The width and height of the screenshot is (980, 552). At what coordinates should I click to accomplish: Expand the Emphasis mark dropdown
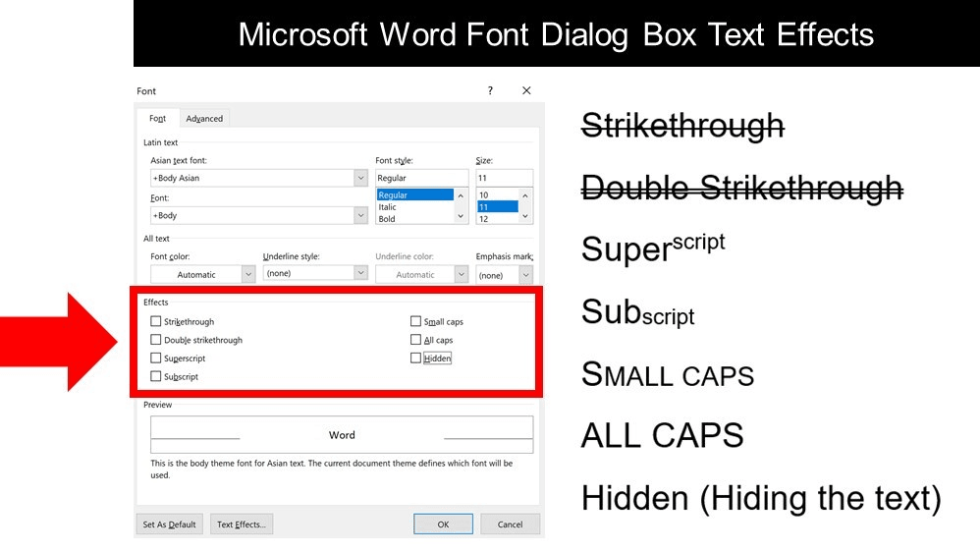527,275
